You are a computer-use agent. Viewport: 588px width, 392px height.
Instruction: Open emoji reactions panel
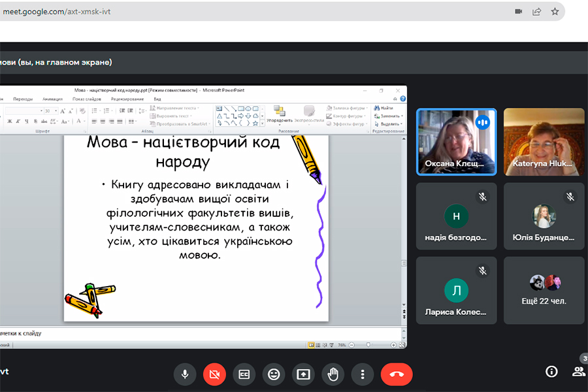coord(274,374)
